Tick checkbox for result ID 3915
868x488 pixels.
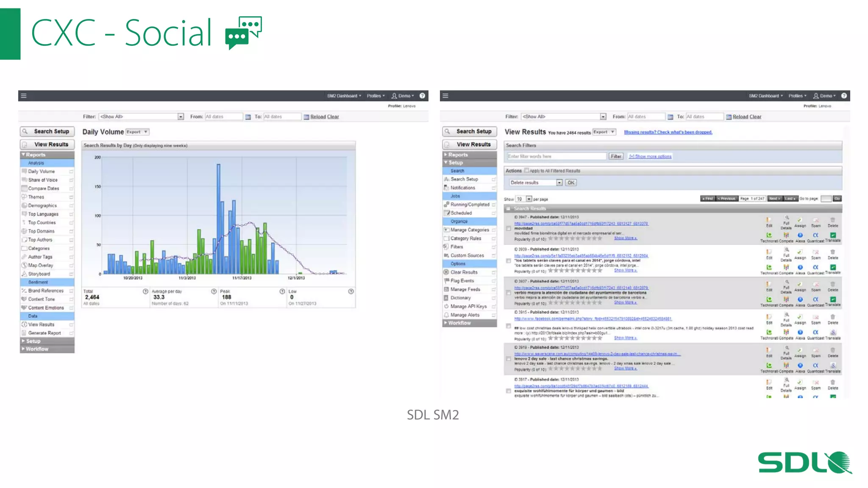click(509, 326)
